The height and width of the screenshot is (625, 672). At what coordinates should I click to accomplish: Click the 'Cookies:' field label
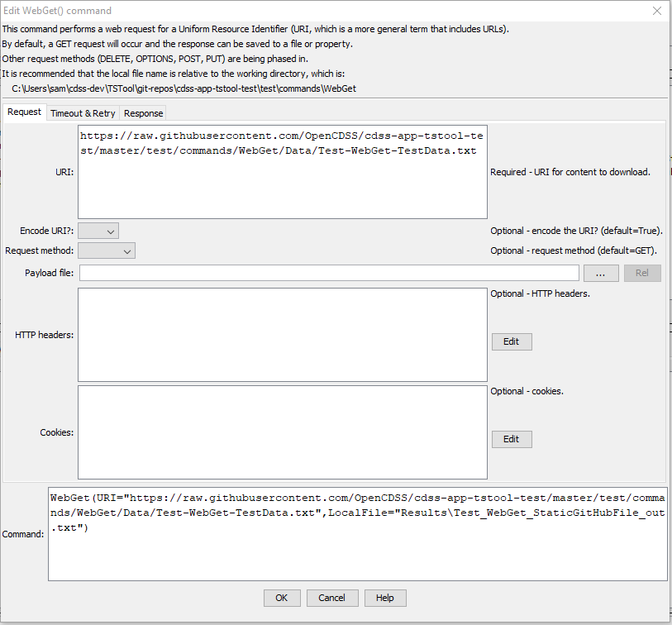pos(56,432)
